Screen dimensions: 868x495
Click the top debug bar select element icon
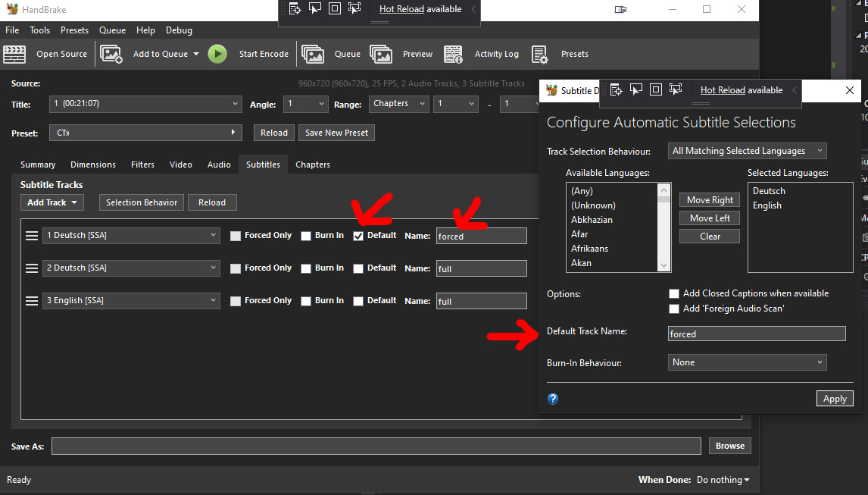(315, 9)
